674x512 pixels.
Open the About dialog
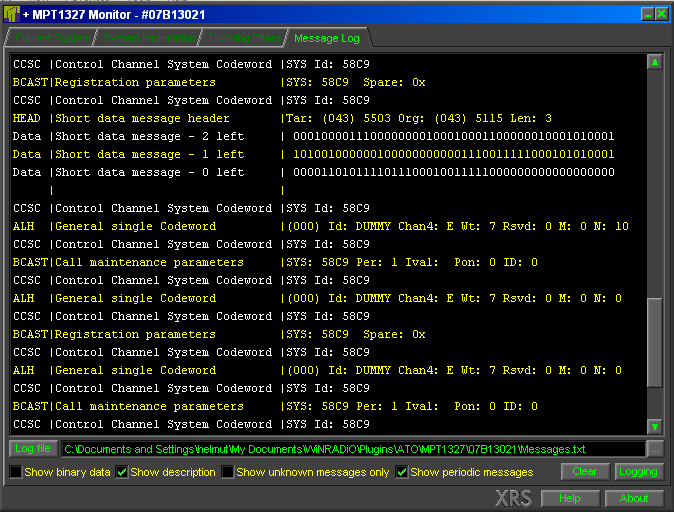point(634,498)
